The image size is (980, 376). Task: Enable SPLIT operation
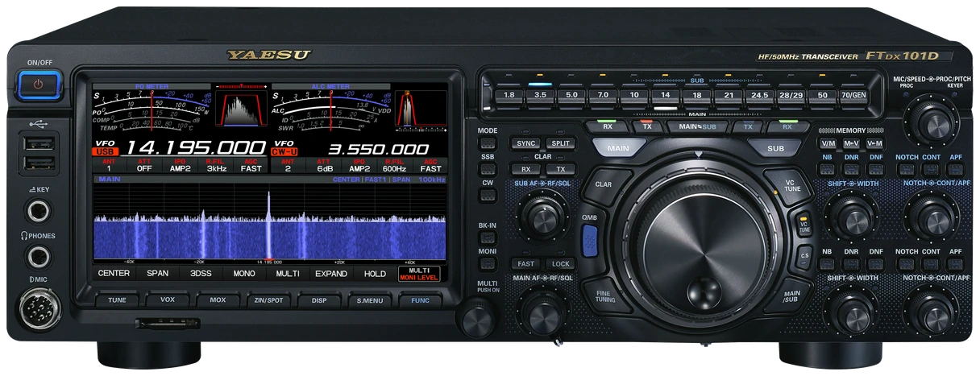pyautogui.click(x=561, y=143)
